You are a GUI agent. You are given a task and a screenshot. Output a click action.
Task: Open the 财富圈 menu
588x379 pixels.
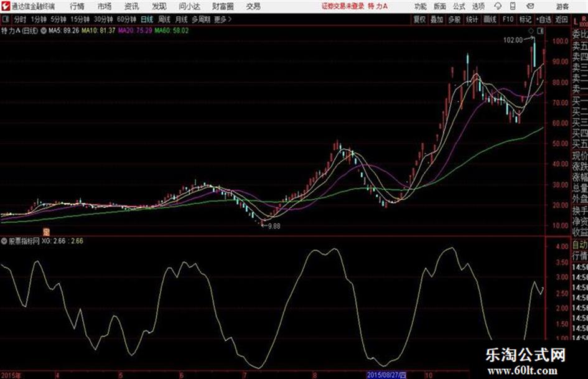pos(223,6)
